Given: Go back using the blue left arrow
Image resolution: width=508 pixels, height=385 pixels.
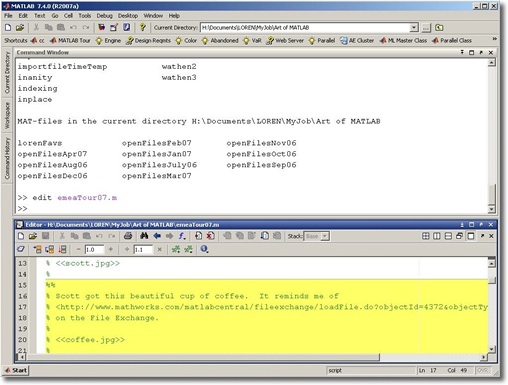Looking at the screenshot, I should tap(157, 236).
